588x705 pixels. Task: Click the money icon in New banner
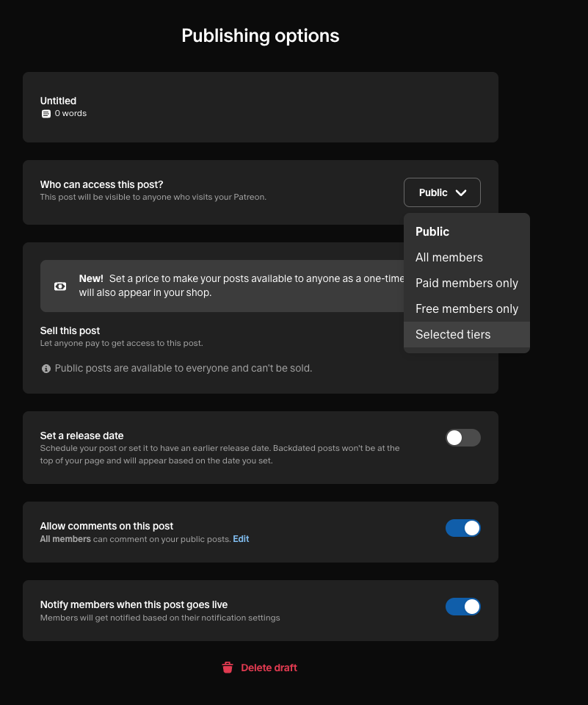click(x=60, y=286)
